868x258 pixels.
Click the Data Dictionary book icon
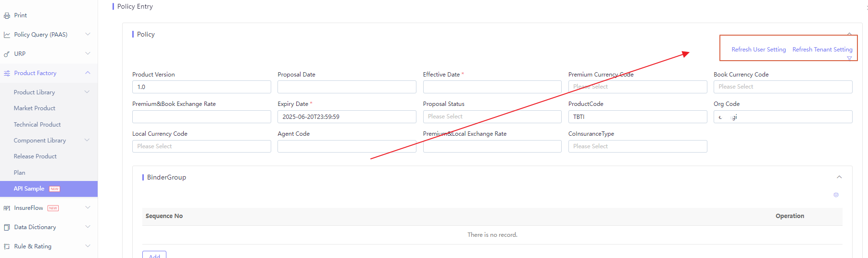7,227
